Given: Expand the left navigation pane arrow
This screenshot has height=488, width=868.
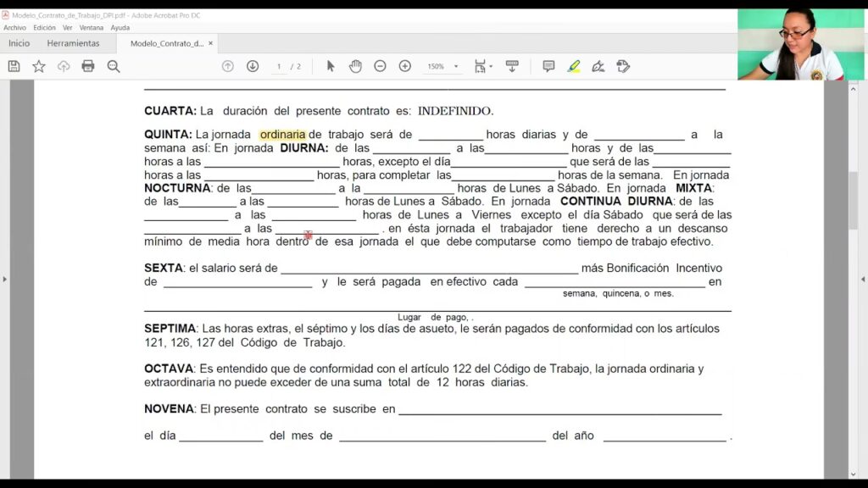Looking at the screenshot, I should coord(5,279).
